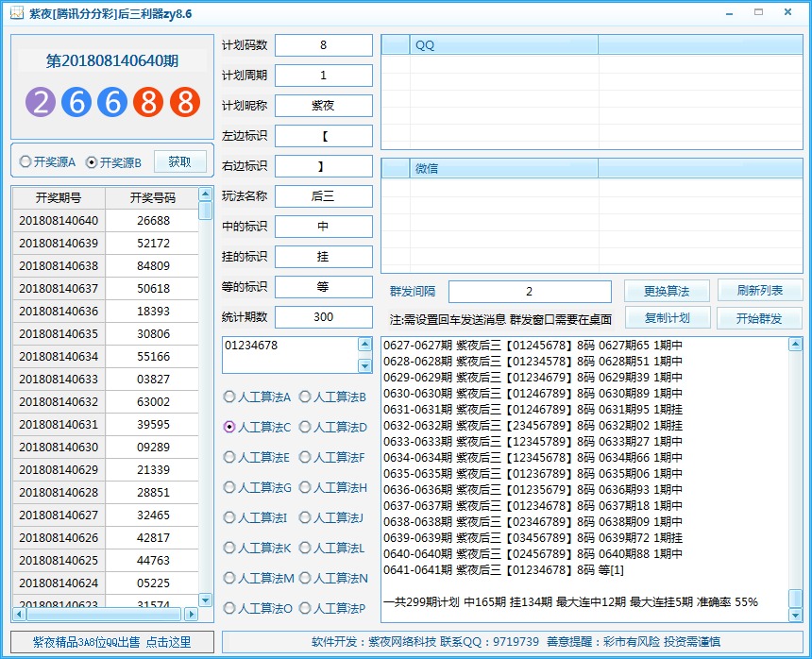
Task: Click the 群发间隔 input field
Action: [530, 292]
